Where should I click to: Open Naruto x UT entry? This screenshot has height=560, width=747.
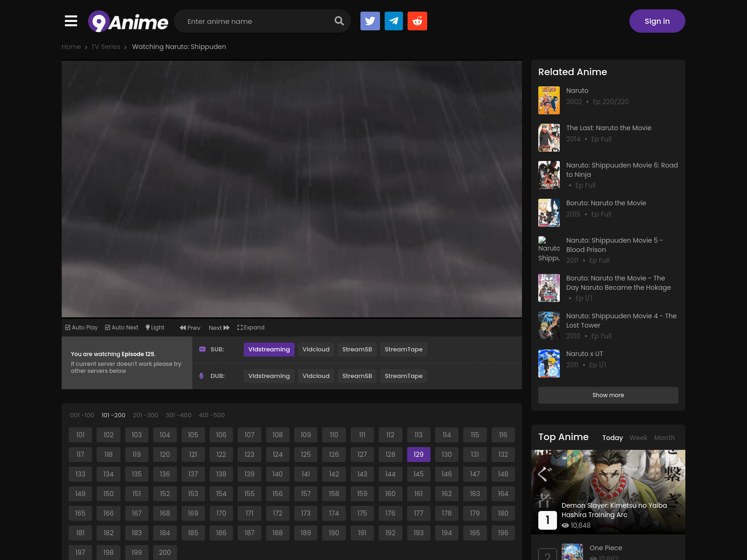585,354
